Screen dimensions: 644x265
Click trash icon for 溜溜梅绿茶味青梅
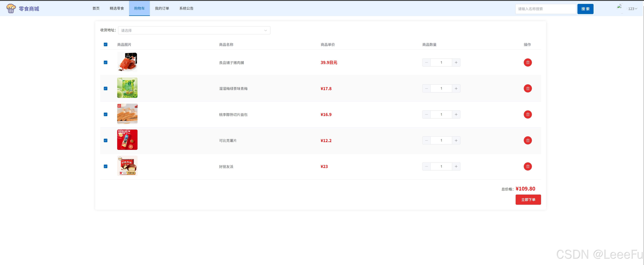[527, 89]
